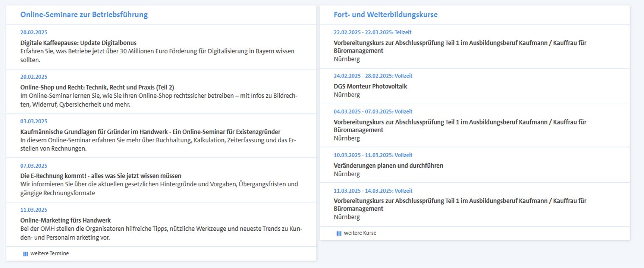Click the description mentioning Übergangsfristen
Screen dimensions: 644x268
[159, 189]
